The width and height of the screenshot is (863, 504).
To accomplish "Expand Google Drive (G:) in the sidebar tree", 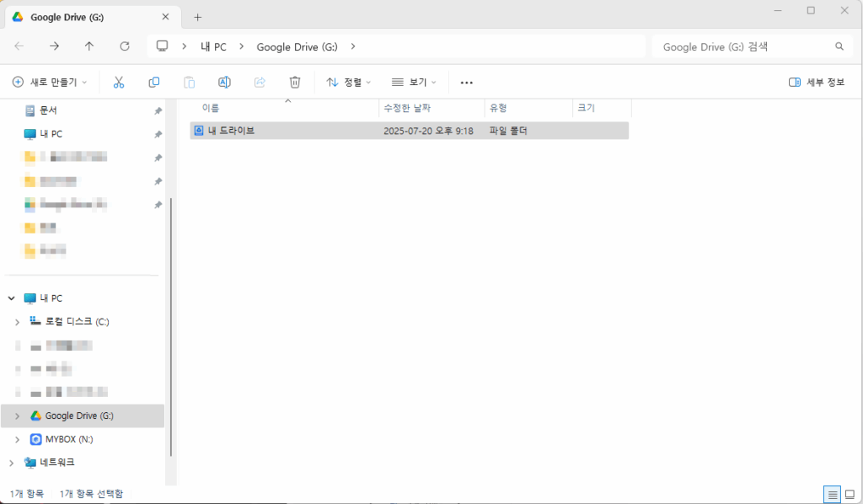I will pyautogui.click(x=17, y=416).
